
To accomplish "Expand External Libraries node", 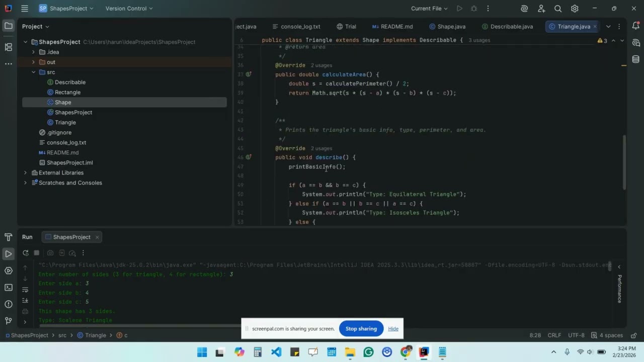I will (x=25, y=172).
